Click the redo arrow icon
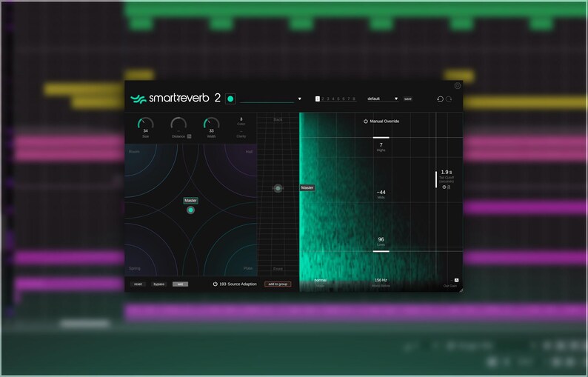This screenshot has height=377, width=588. [x=449, y=99]
